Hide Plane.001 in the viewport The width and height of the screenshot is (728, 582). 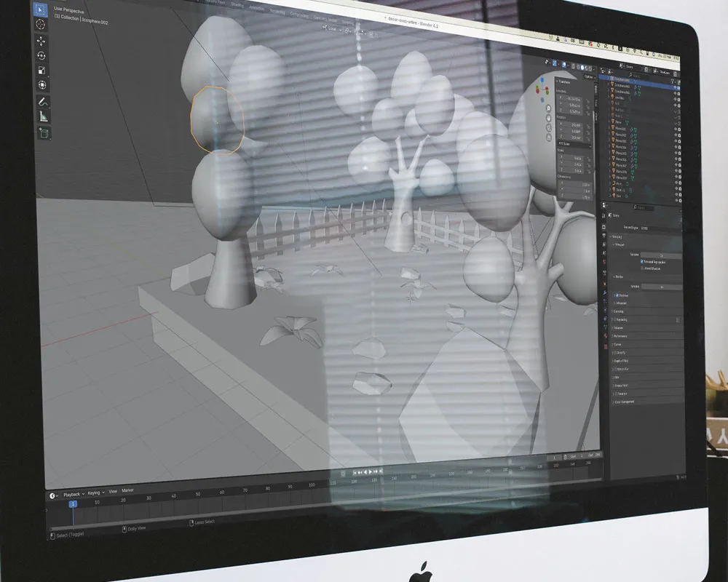677,128
